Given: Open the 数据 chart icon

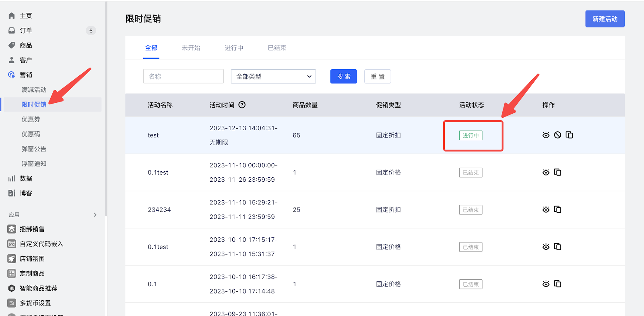Looking at the screenshot, I should tap(12, 179).
